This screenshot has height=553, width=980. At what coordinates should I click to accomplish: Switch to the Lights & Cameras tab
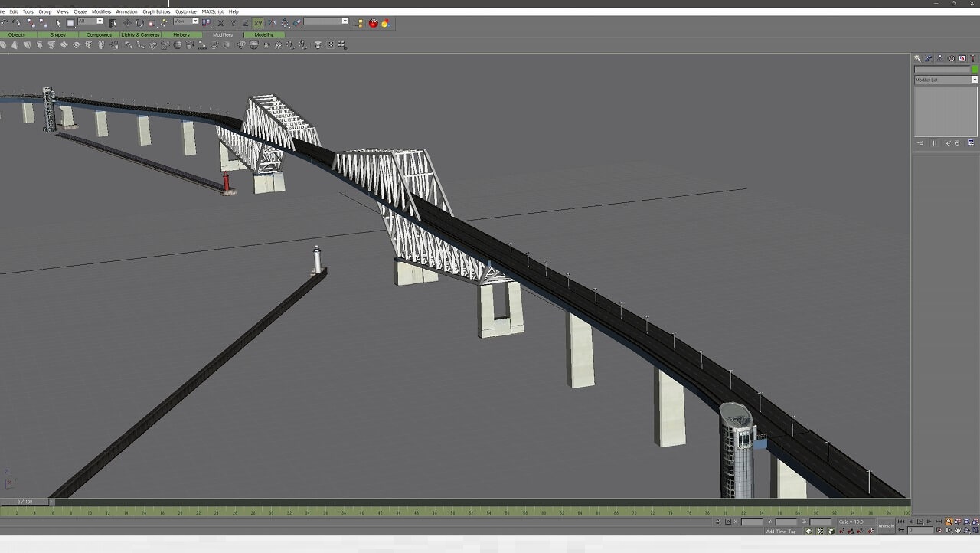[x=140, y=34]
